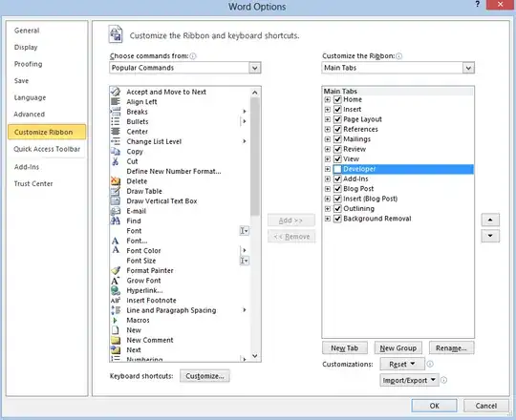Click the Align Left command icon

tap(116, 101)
